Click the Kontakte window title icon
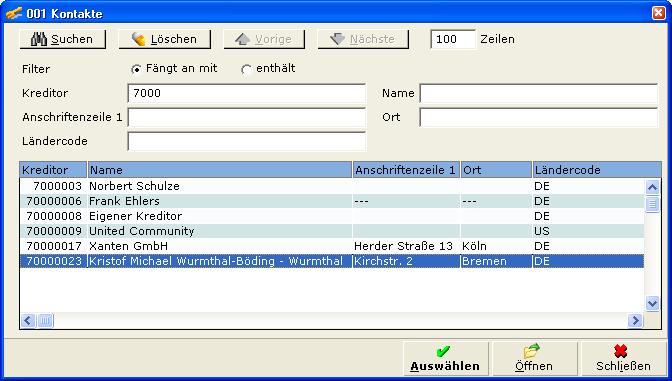This screenshot has width=672, height=381. tap(14, 13)
